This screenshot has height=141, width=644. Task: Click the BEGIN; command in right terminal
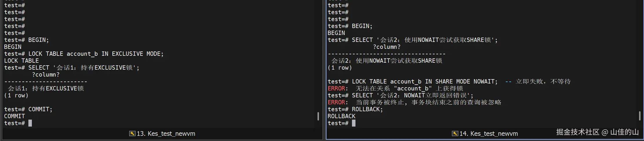(x=362, y=26)
